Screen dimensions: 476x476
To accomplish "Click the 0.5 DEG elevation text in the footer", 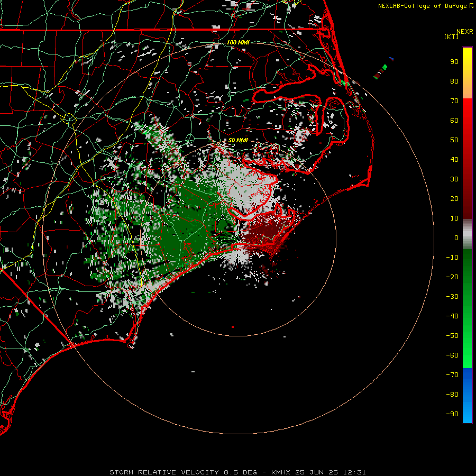I will point(240,472).
